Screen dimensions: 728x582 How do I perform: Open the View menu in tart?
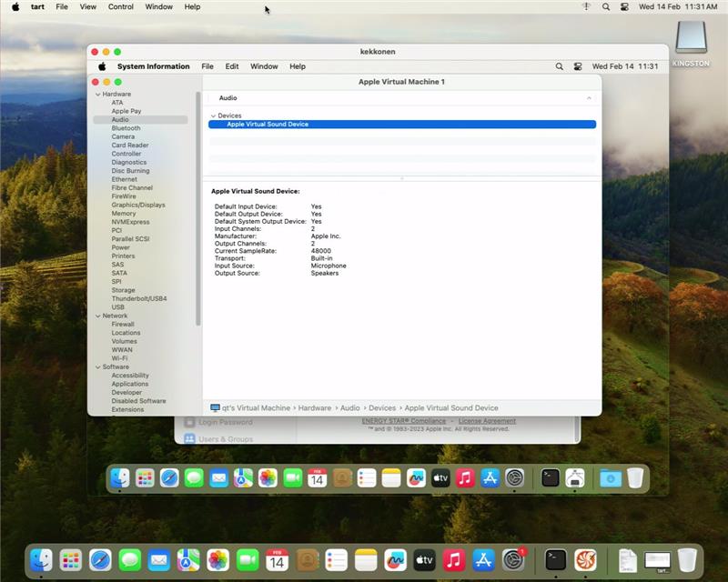point(87,7)
